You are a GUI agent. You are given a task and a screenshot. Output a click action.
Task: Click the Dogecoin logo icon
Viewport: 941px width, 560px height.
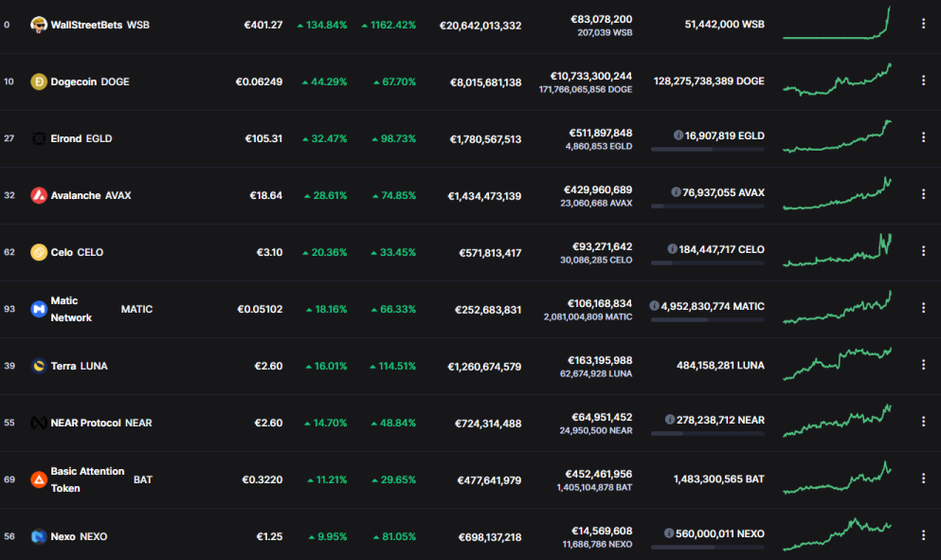click(x=39, y=81)
